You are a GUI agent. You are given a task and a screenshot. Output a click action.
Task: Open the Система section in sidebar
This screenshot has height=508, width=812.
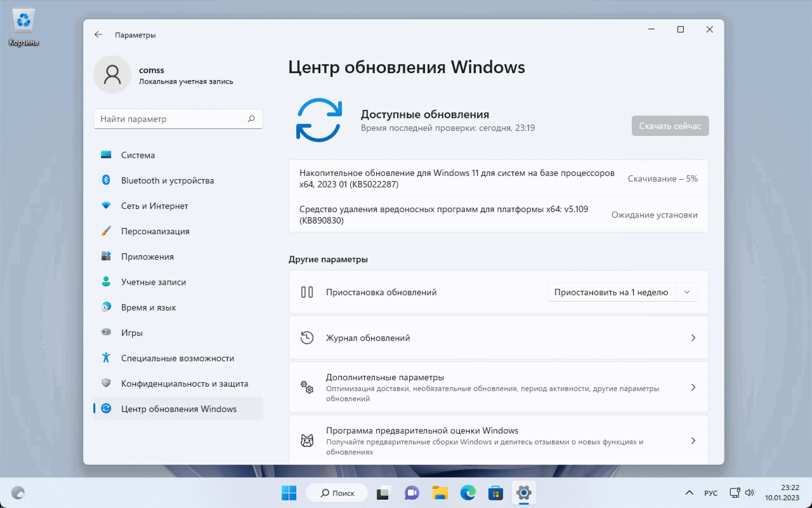click(x=178, y=155)
